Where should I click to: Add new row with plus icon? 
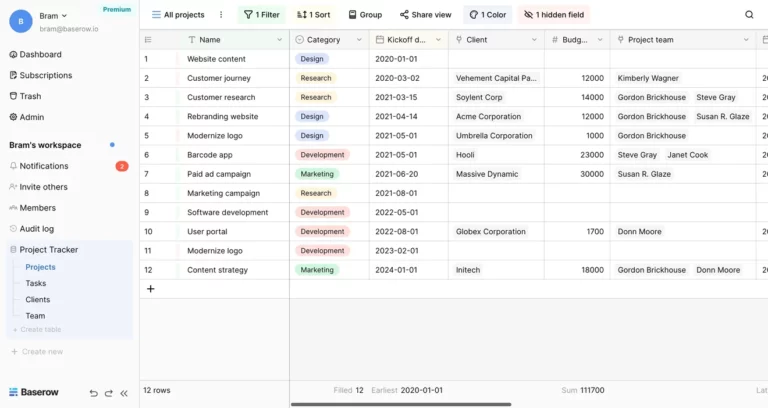[150, 289]
